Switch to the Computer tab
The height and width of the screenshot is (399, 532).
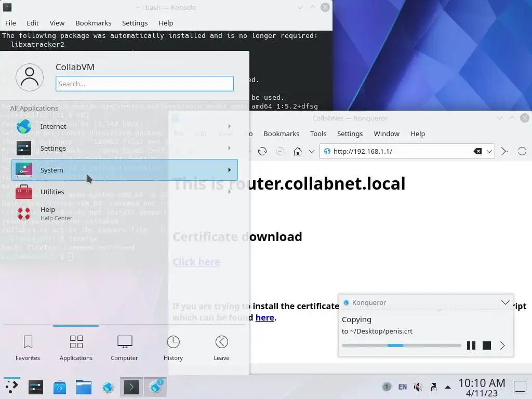pos(124,348)
